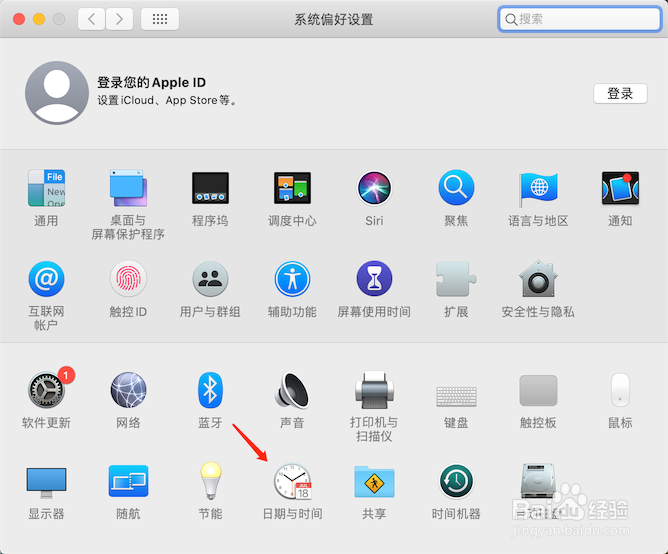Open the startup disk preferences icon

pos(538,482)
